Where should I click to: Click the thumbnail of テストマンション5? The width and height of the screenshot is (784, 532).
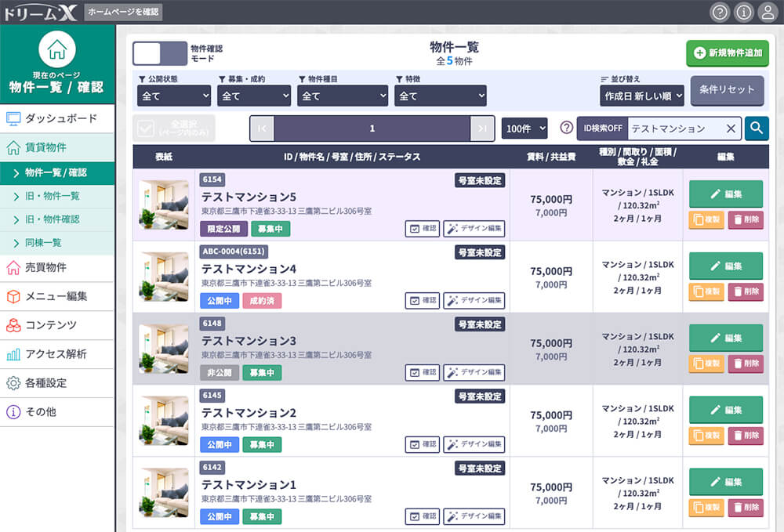[x=164, y=205]
